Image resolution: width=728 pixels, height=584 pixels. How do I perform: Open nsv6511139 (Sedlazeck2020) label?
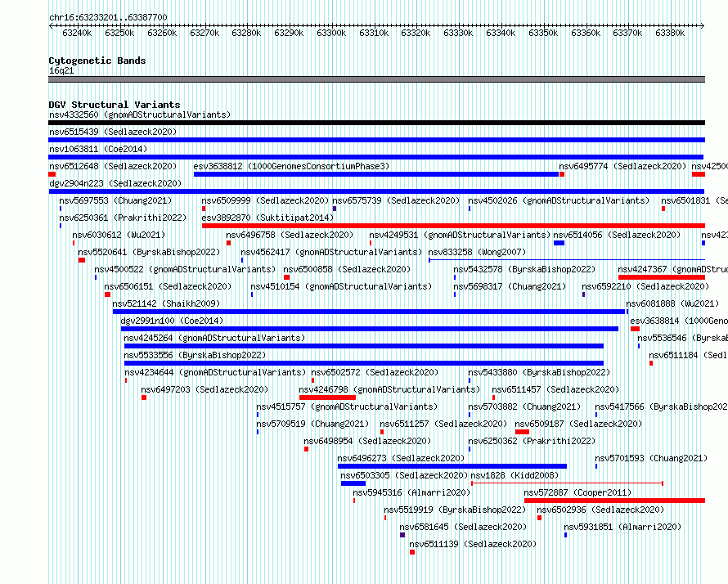[473, 544]
